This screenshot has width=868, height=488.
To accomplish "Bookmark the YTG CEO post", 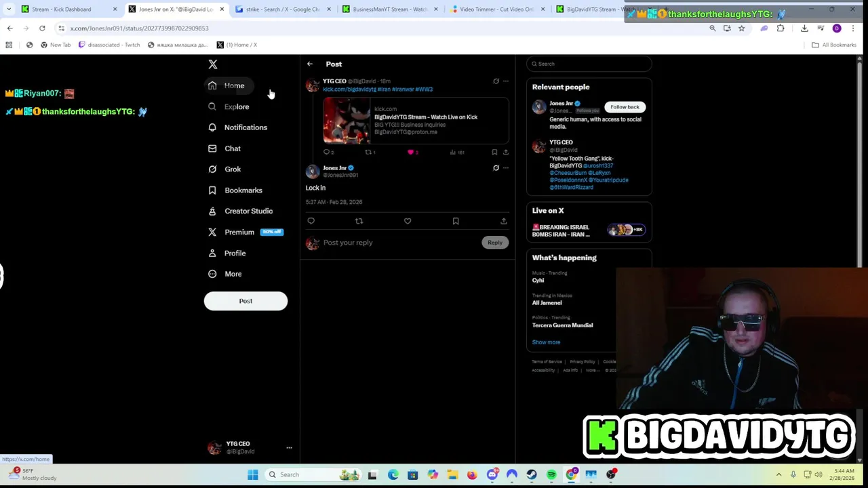I will tap(494, 152).
